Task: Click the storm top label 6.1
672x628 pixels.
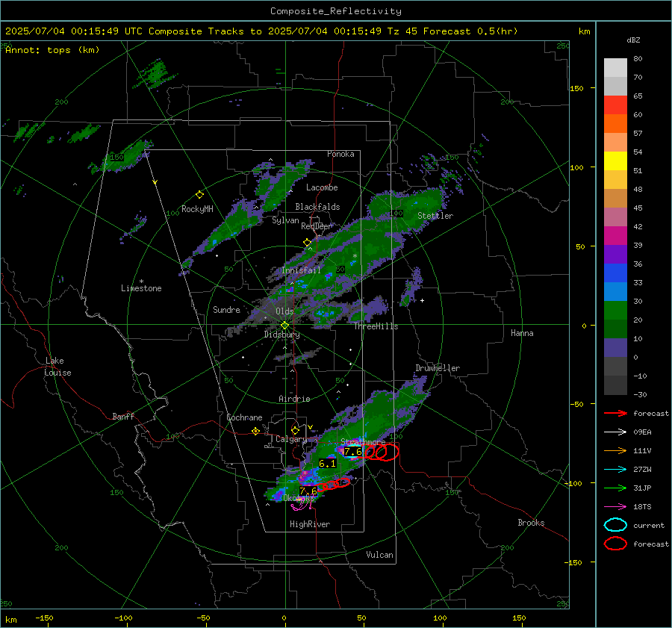Action: 327,464
